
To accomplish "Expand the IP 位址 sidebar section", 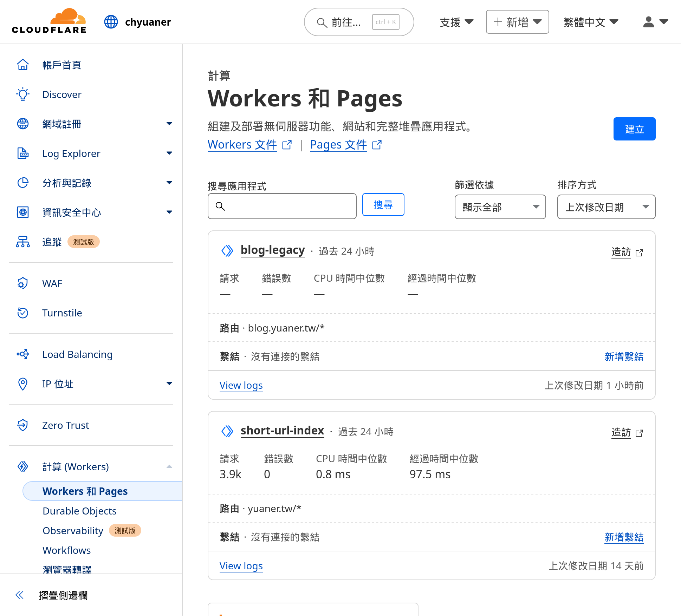I will (x=169, y=384).
